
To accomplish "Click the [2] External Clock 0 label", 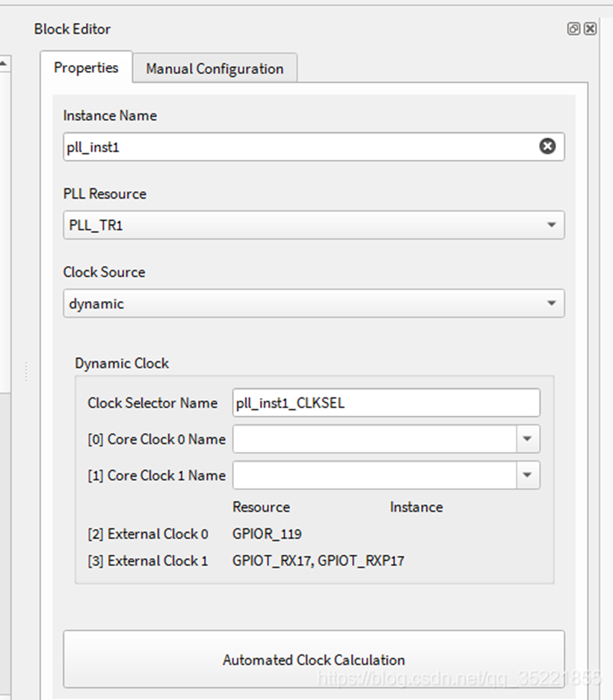I will (x=148, y=534).
